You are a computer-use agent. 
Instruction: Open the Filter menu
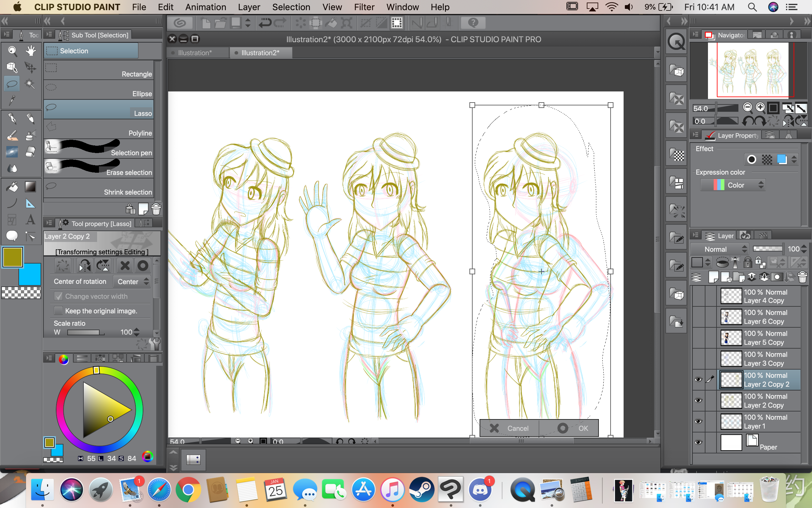click(x=364, y=7)
